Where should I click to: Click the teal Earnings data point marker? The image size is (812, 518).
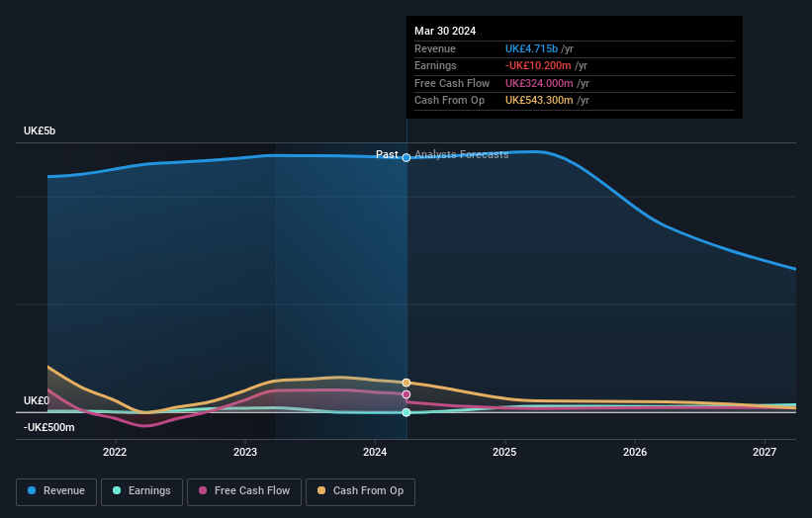pos(406,412)
